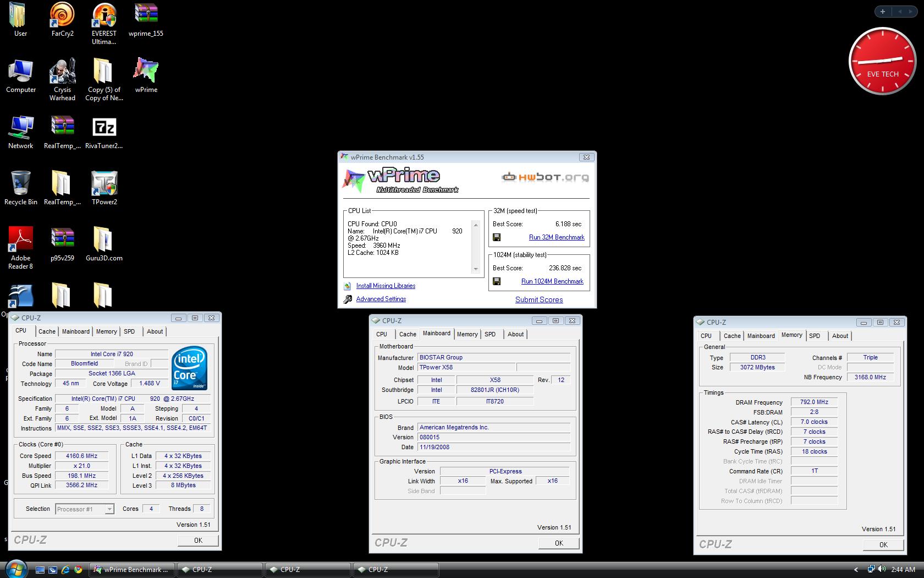Screen dimensions: 924x578
Task: Click NB Frequency value 3168.0 MHz
Action: pyautogui.click(x=870, y=377)
